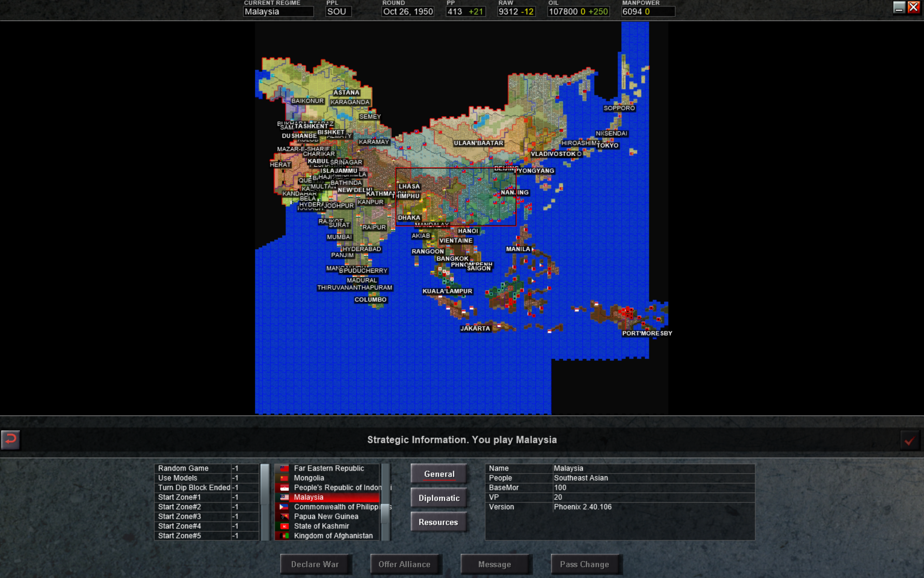Select Far Eastern Republic in regime list
The height and width of the screenshot is (578, 924).
pyautogui.click(x=328, y=468)
